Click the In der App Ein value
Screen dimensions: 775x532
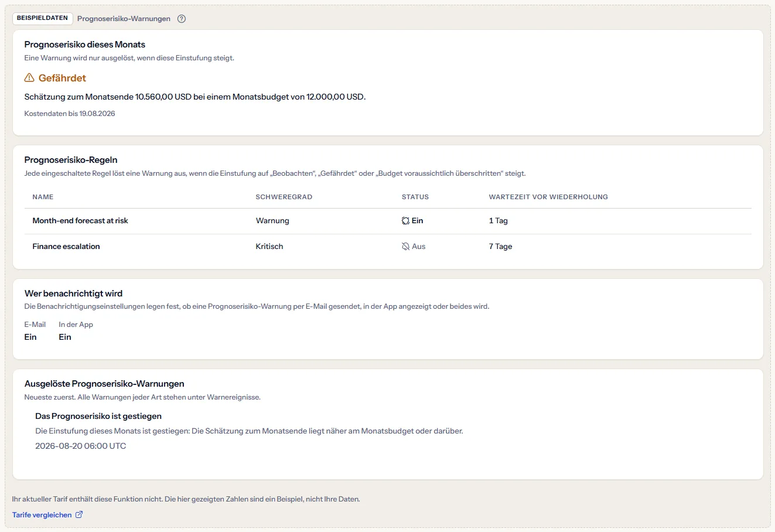(x=65, y=337)
